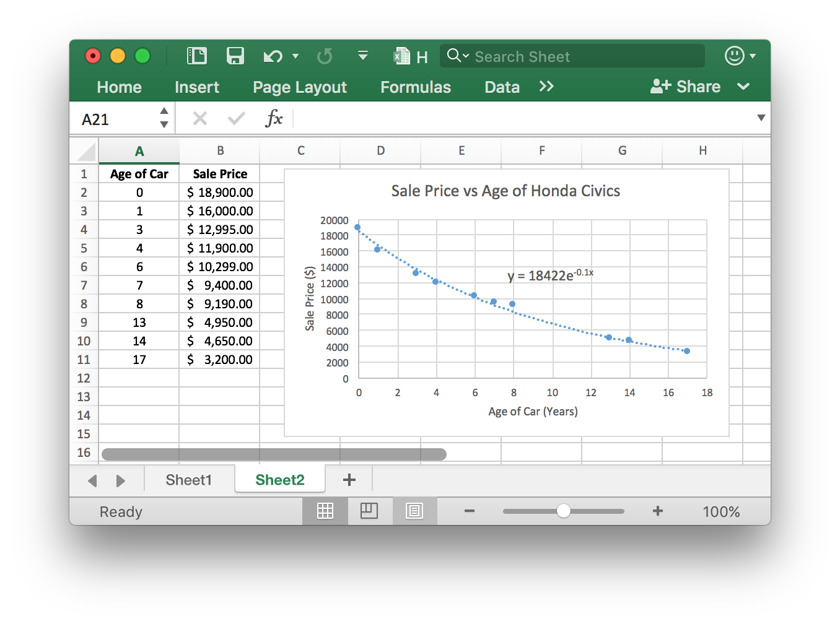Open the Formulas ribbon tab

[x=416, y=87]
